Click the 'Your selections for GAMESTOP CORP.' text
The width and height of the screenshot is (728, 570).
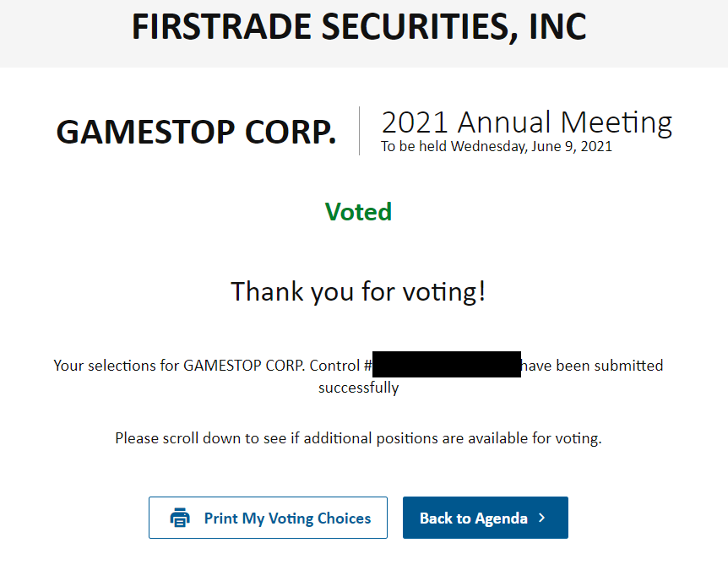point(179,366)
